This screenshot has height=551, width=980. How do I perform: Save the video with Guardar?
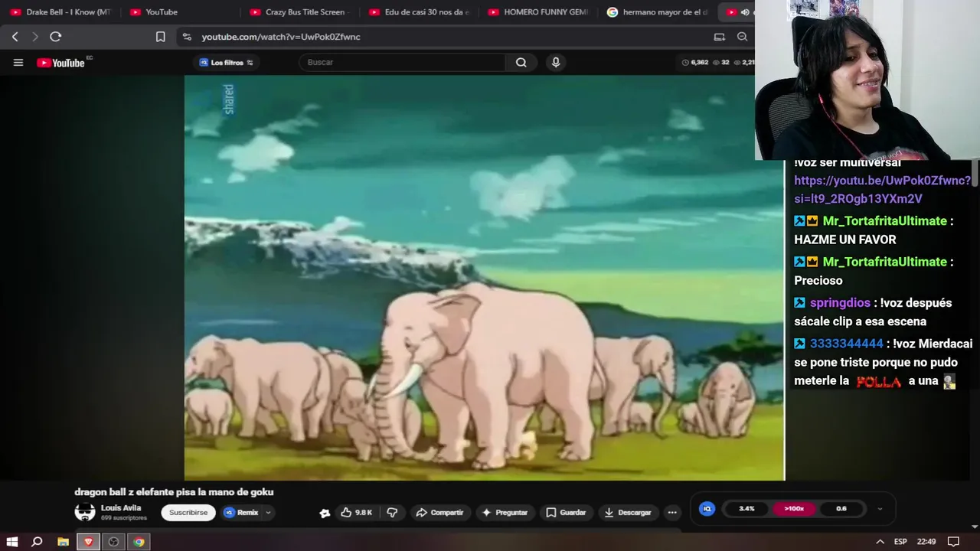pos(566,513)
